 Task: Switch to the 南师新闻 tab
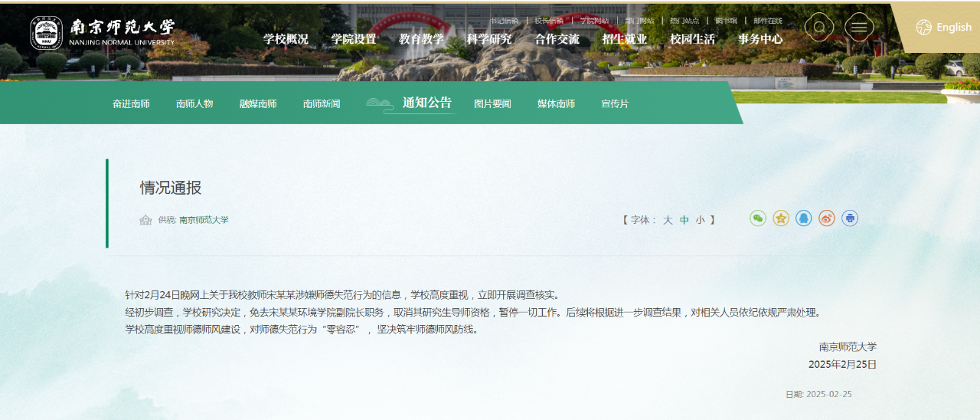pyautogui.click(x=322, y=104)
